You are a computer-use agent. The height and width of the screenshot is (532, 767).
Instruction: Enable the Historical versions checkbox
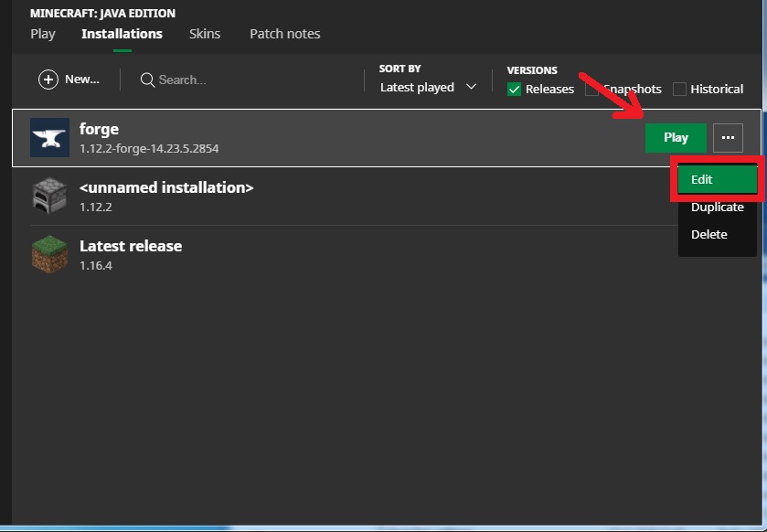679,90
